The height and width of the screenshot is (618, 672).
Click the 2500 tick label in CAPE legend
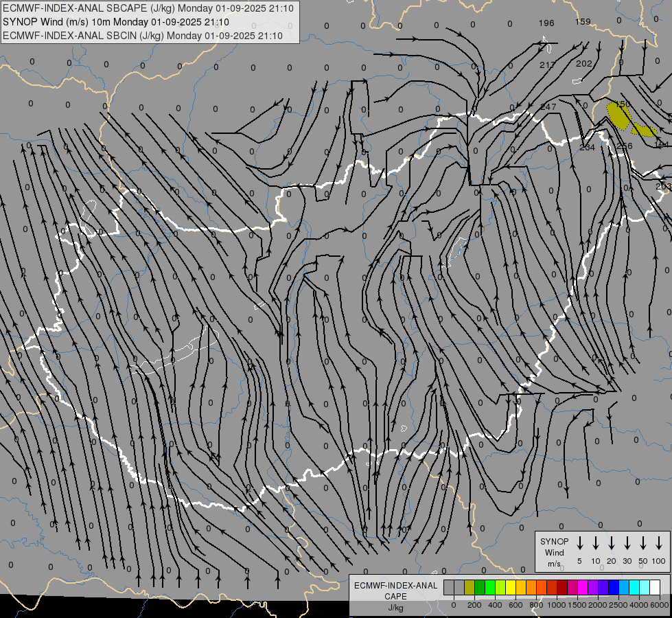618,605
